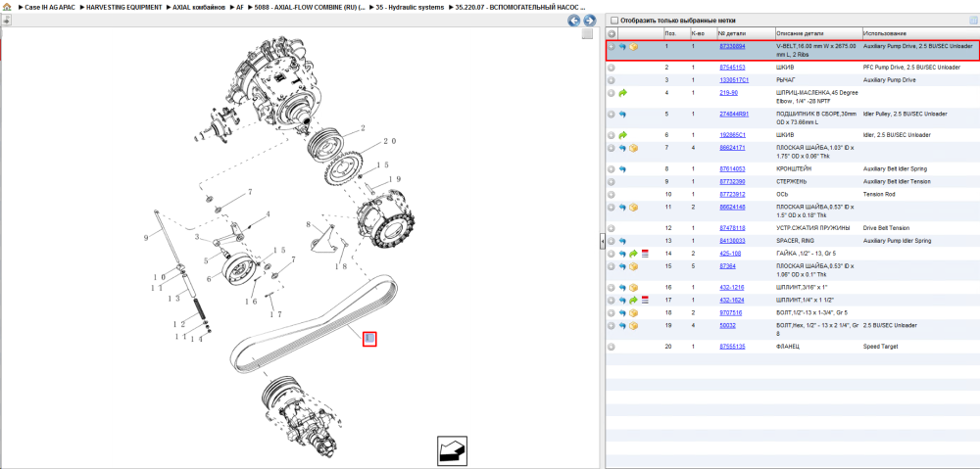The image size is (980, 469).
Task: Expand row 1 V-BELT using its plus circle
Action: click(x=612, y=47)
